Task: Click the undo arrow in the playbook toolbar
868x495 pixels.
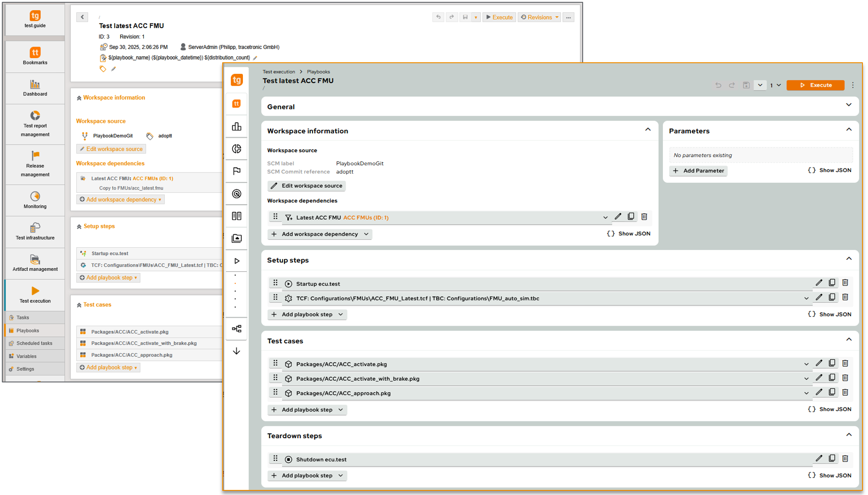Action: [718, 85]
